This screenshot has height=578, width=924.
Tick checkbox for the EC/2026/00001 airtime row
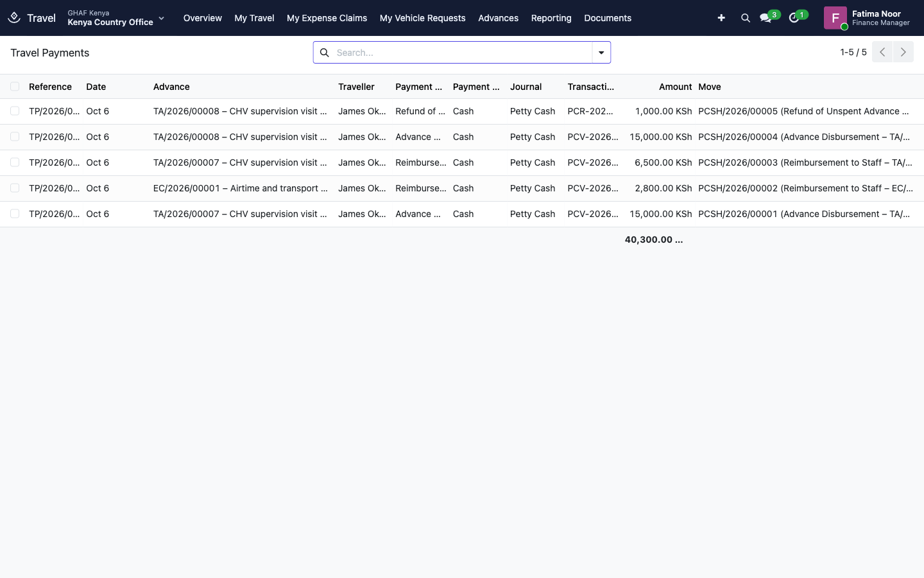[15, 188]
